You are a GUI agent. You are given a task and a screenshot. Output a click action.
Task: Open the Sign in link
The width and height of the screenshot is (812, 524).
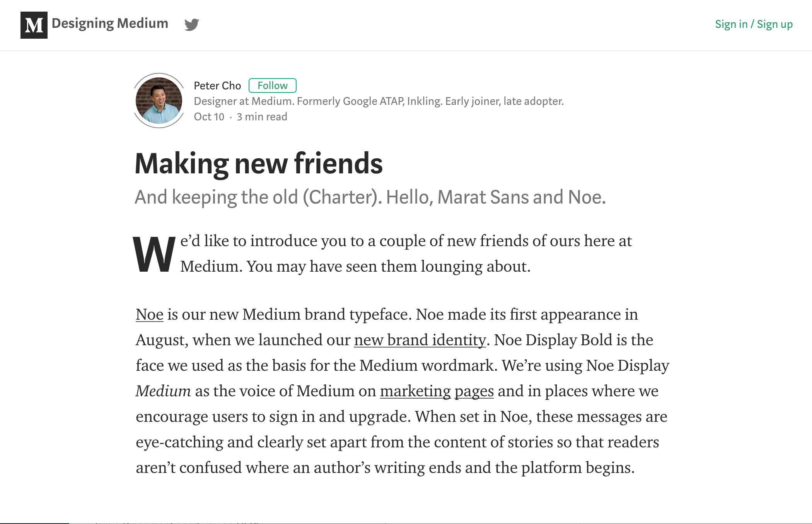pyautogui.click(x=731, y=24)
